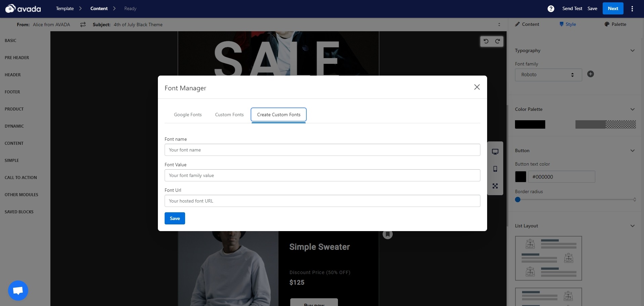The height and width of the screenshot is (306, 644).
Task: Open the help question mark icon
Action: point(551,9)
